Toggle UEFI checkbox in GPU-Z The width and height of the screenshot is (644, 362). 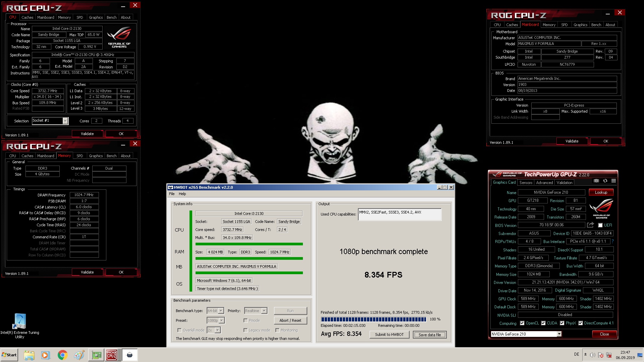(600, 225)
